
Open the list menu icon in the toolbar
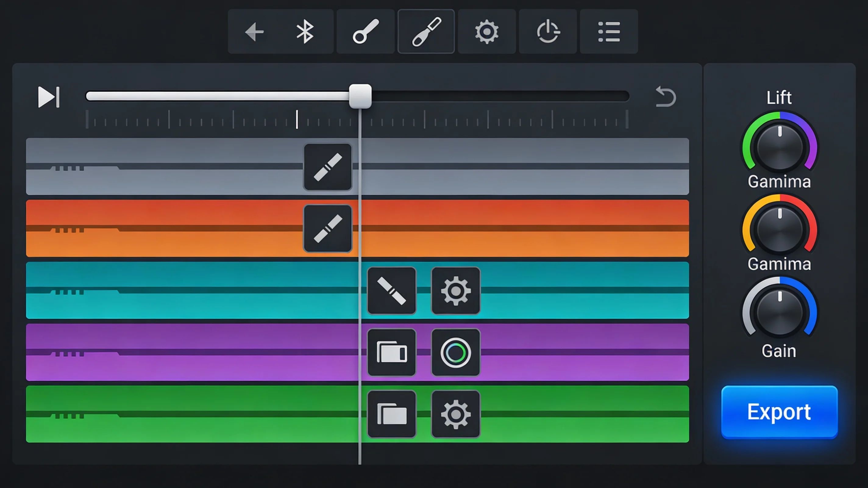pyautogui.click(x=609, y=32)
